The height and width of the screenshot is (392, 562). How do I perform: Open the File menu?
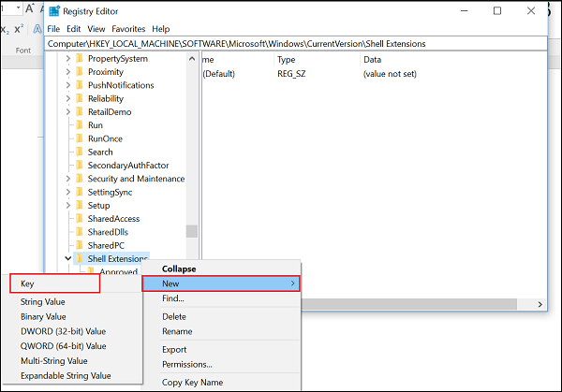53,29
